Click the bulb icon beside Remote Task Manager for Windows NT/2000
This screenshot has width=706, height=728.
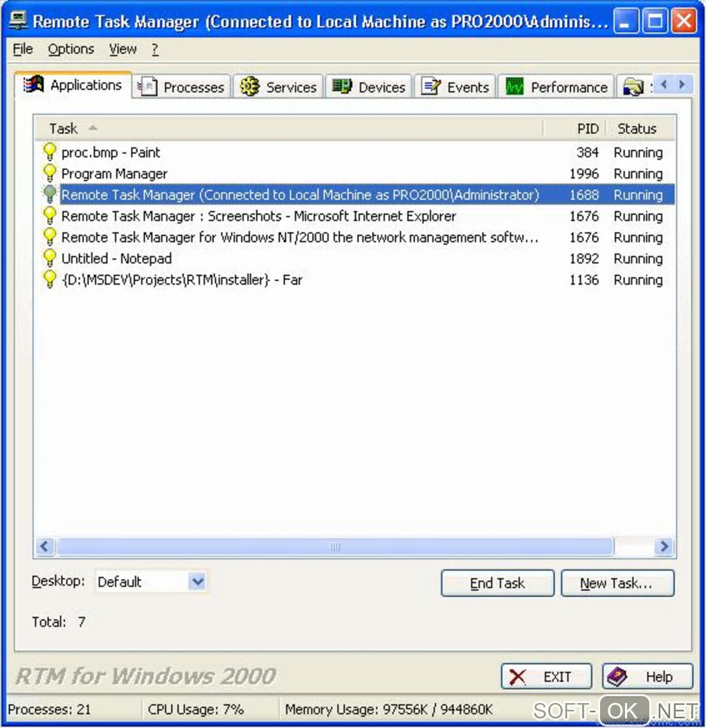point(50,237)
